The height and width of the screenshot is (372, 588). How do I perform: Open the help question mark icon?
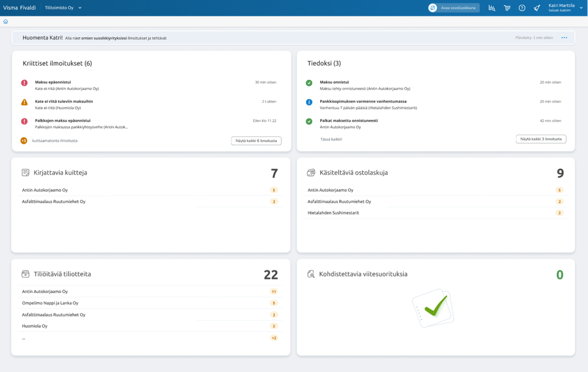click(522, 8)
